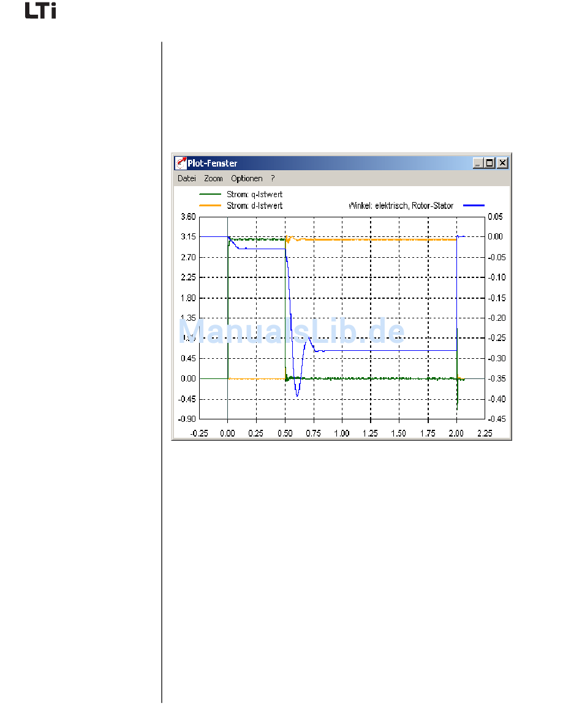582x728 pixels.
Task: Click the blue curve minimum dip
Action: [297, 395]
